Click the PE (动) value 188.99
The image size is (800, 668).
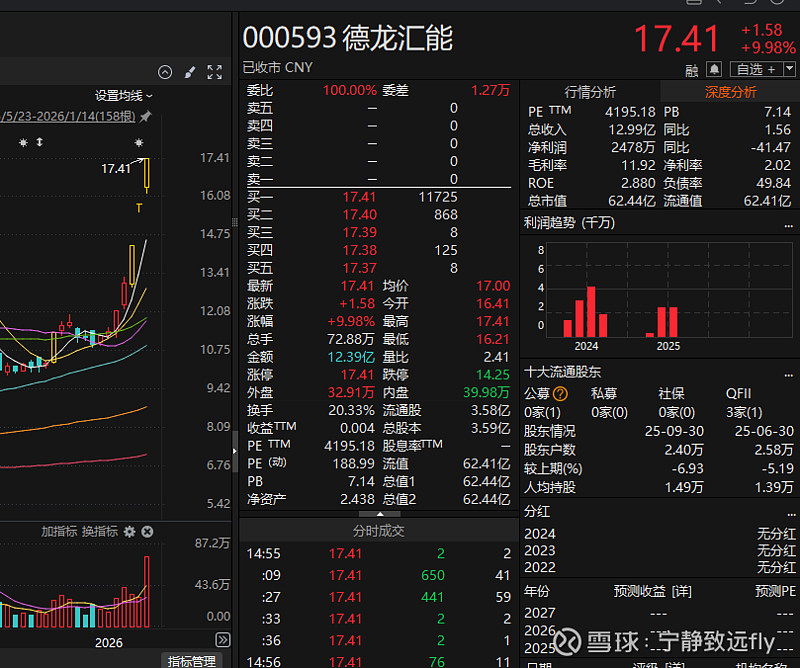[x=354, y=464]
